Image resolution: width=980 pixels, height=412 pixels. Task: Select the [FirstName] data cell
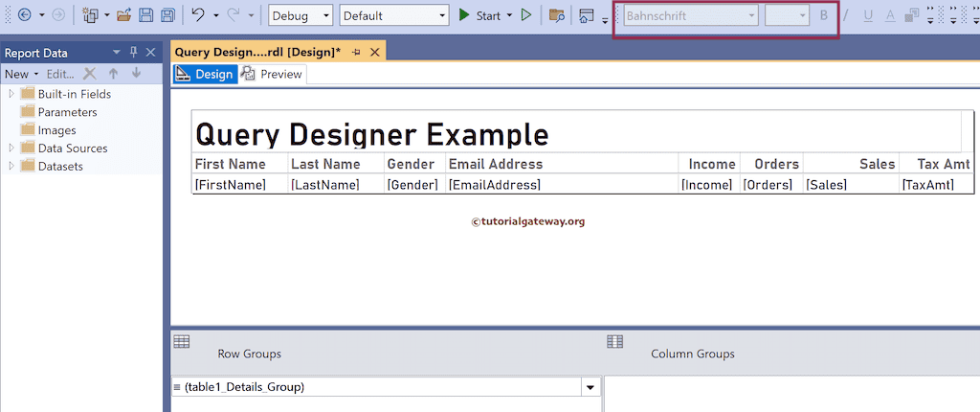pyautogui.click(x=240, y=184)
